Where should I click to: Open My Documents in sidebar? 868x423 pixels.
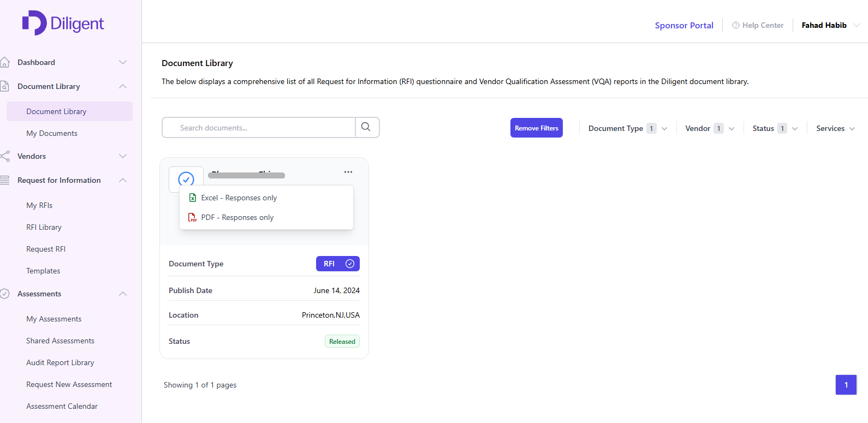[x=52, y=133]
